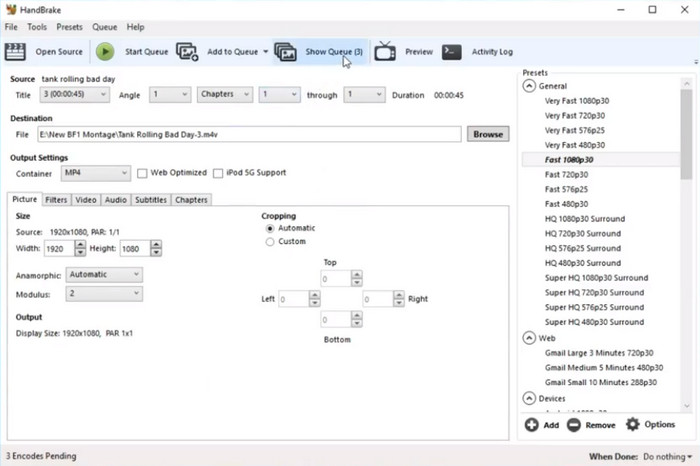700x466 pixels.
Task: Click the Show Queue (3) label
Action: (x=334, y=52)
